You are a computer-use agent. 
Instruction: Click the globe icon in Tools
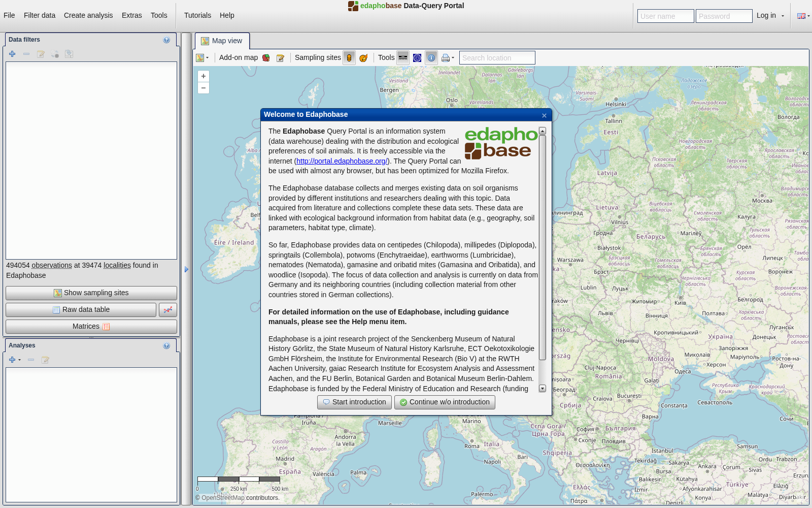(x=417, y=58)
